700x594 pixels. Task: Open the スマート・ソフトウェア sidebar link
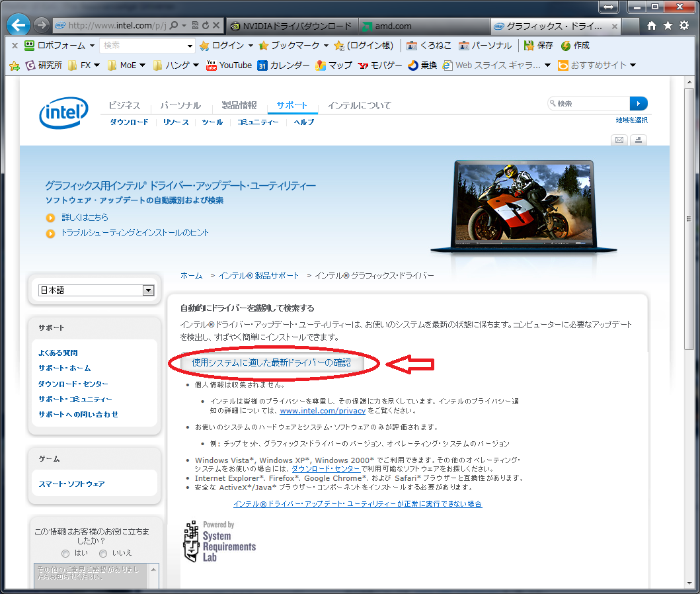pos(71,484)
